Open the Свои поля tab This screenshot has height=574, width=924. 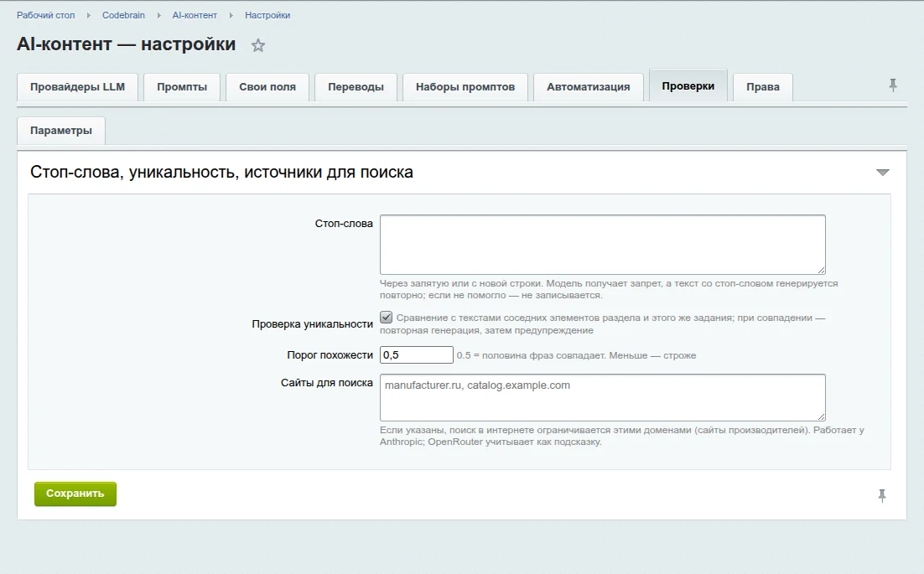267,87
